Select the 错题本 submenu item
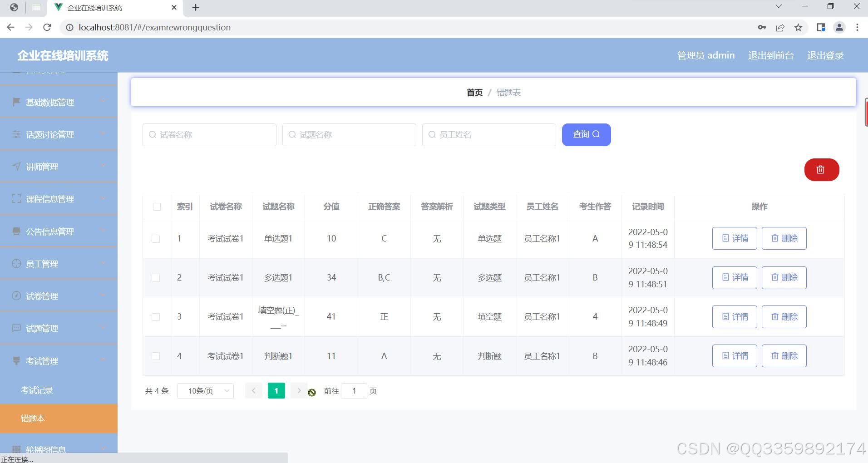 click(59, 418)
